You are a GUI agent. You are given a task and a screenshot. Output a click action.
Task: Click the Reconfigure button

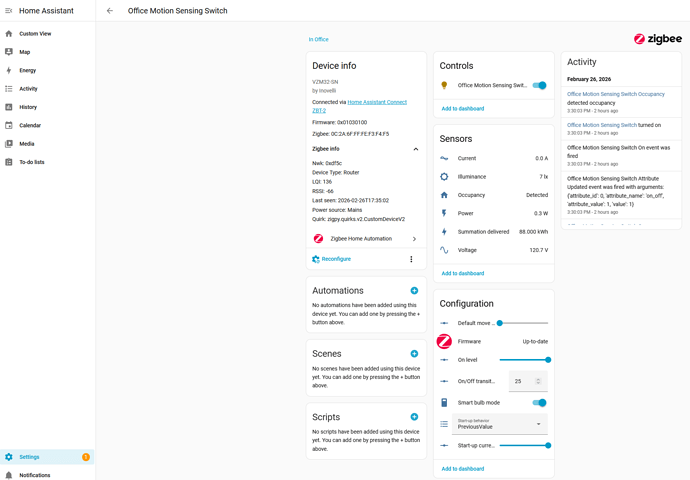click(x=331, y=259)
